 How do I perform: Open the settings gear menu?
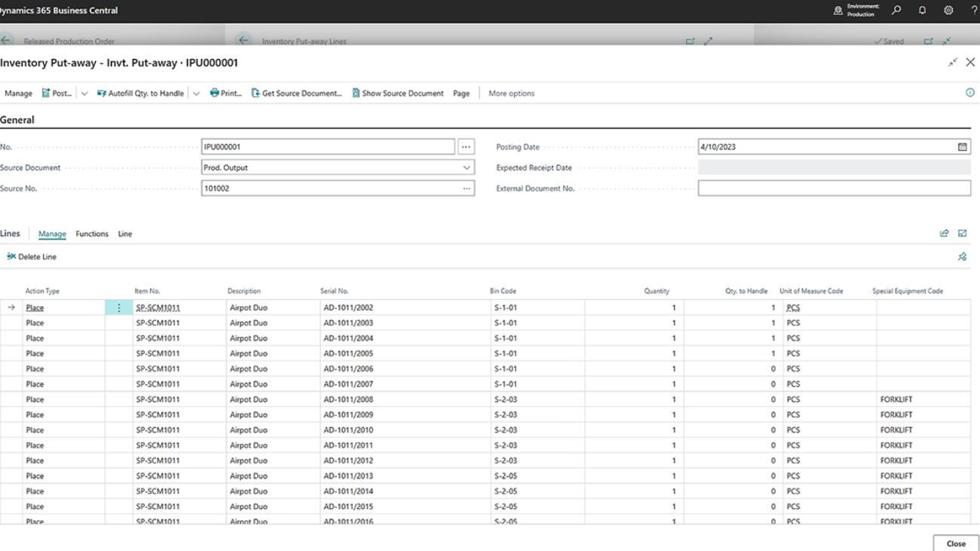[948, 11]
